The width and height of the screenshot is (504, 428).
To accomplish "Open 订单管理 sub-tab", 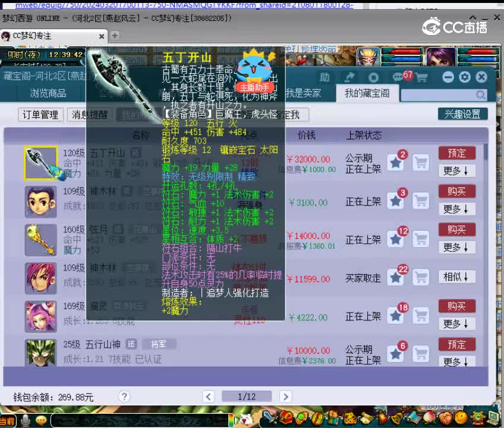I will coord(40,115).
